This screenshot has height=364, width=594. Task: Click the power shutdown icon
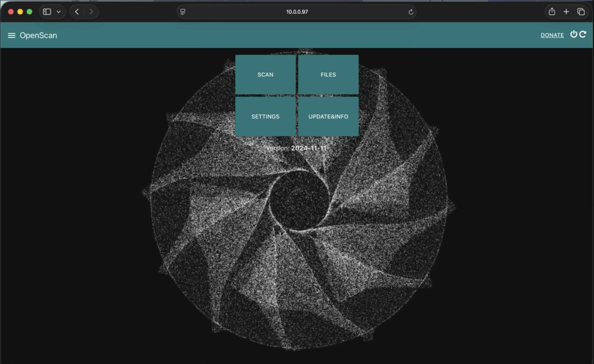click(574, 34)
